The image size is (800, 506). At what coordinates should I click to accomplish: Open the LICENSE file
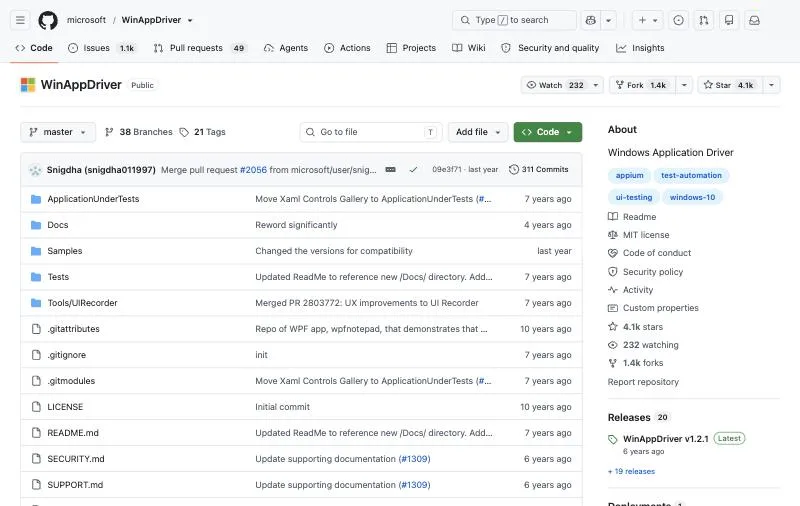(x=65, y=407)
